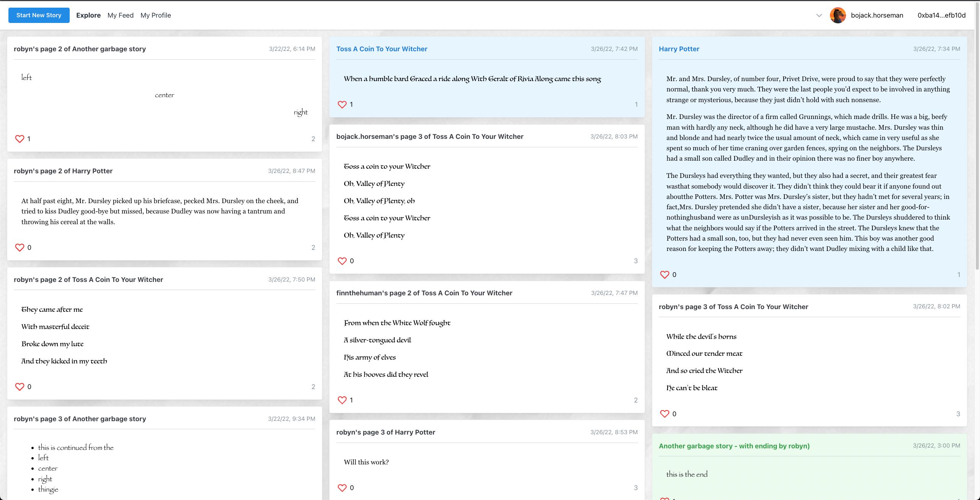The height and width of the screenshot is (500, 980).
Task: Click the Start New Story button
Action: click(39, 15)
